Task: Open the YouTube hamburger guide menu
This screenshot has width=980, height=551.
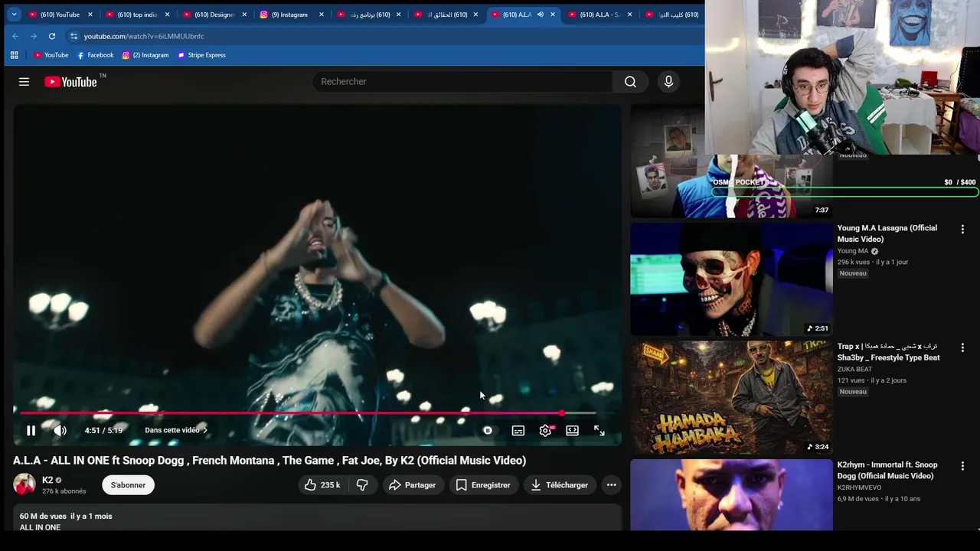Action: point(24,82)
